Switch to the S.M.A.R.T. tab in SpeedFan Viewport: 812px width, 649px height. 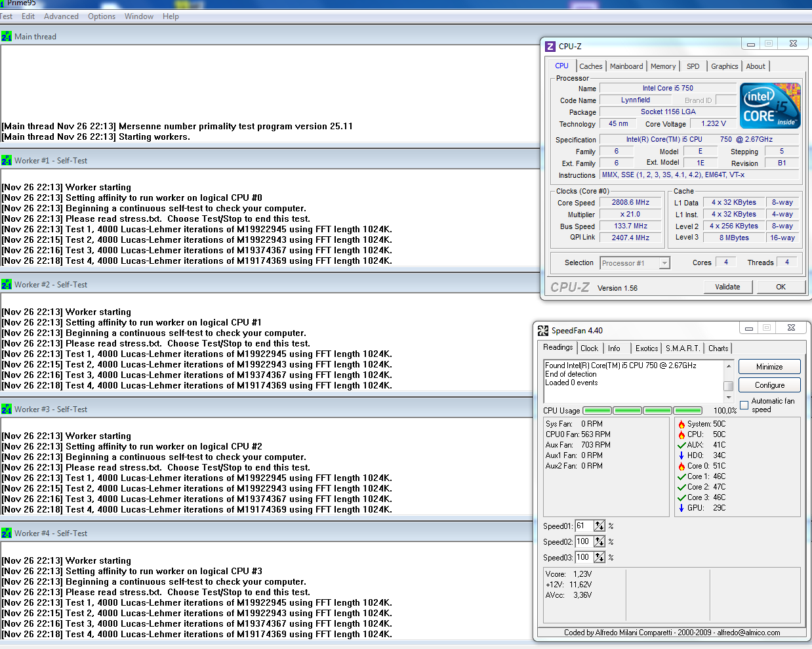pyautogui.click(x=683, y=348)
